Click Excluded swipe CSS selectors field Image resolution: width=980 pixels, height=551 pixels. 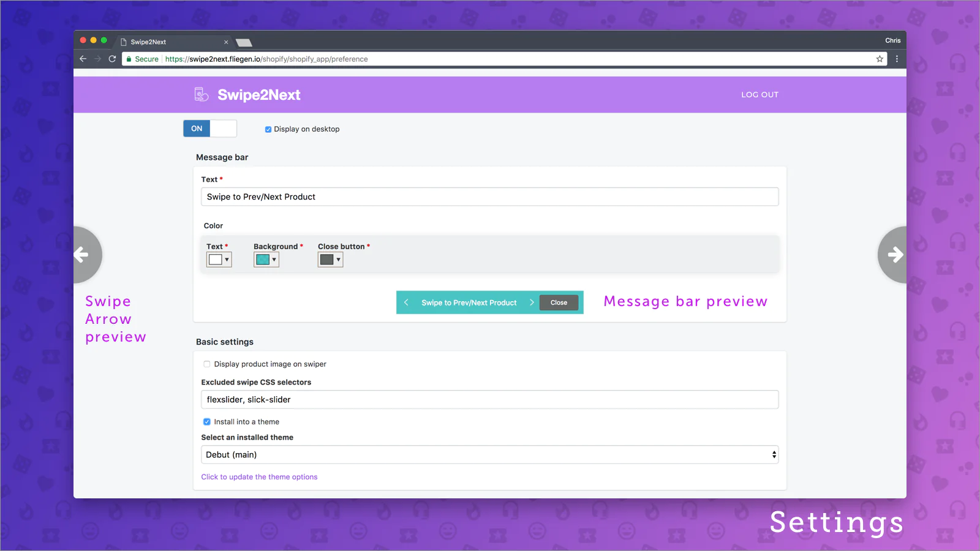(490, 399)
